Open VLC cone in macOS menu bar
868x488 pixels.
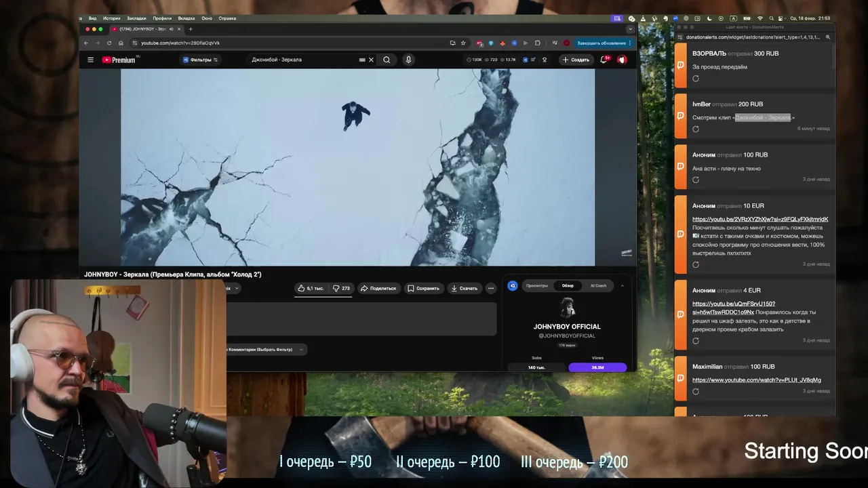tap(643, 18)
